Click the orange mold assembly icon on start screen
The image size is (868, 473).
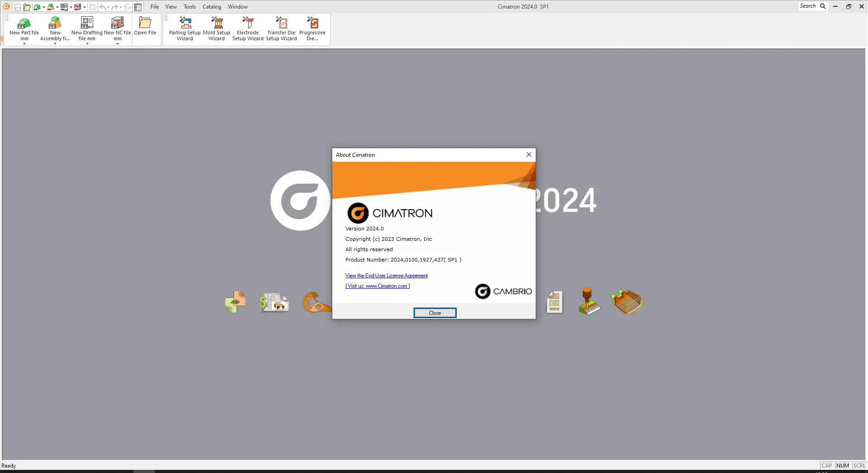pos(627,302)
